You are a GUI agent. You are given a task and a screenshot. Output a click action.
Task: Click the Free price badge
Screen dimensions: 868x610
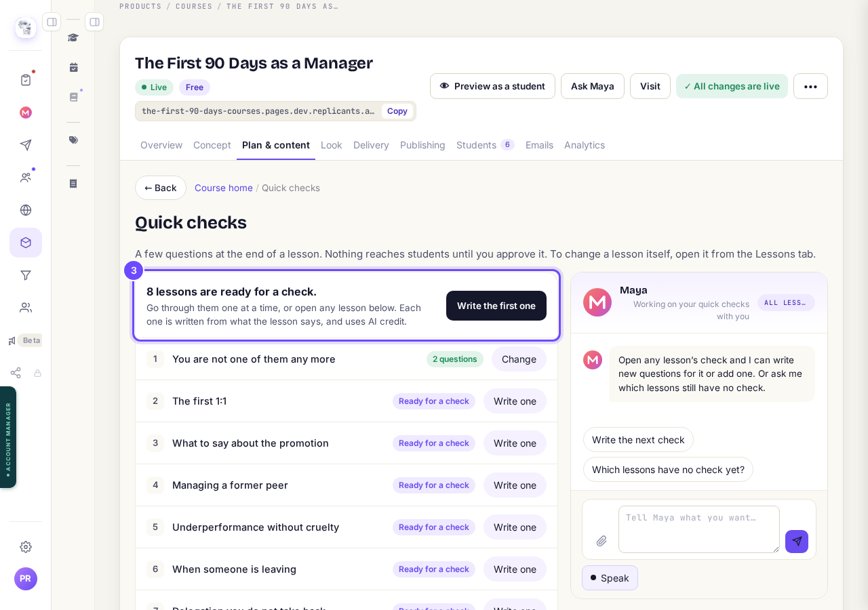tap(195, 87)
